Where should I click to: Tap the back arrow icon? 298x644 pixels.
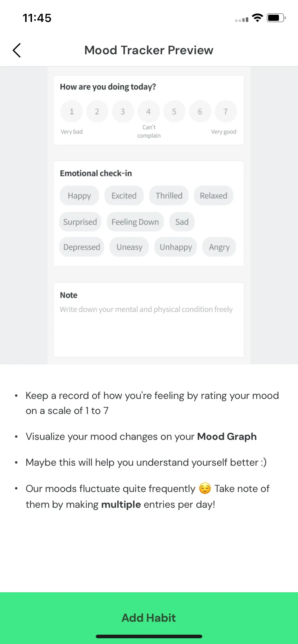tap(17, 50)
